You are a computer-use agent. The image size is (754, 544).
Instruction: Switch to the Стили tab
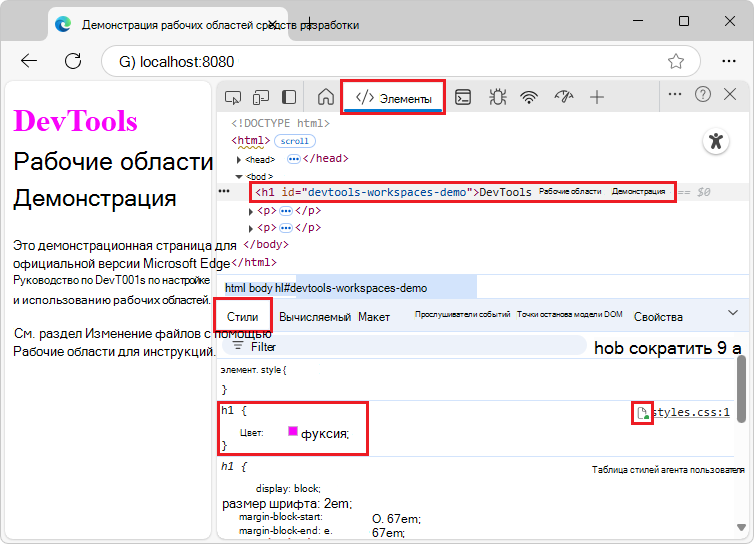click(243, 316)
